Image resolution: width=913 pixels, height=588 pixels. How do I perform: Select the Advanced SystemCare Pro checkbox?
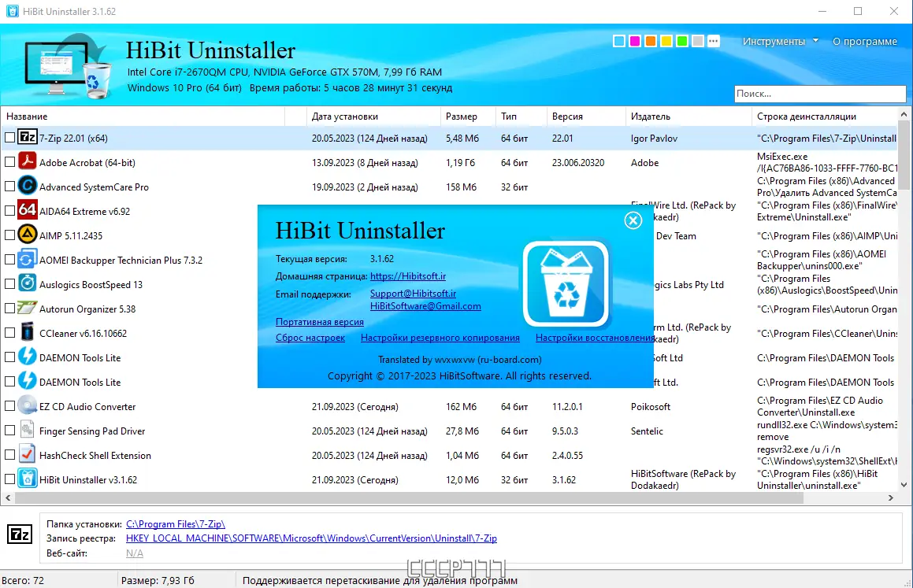[x=10, y=187]
